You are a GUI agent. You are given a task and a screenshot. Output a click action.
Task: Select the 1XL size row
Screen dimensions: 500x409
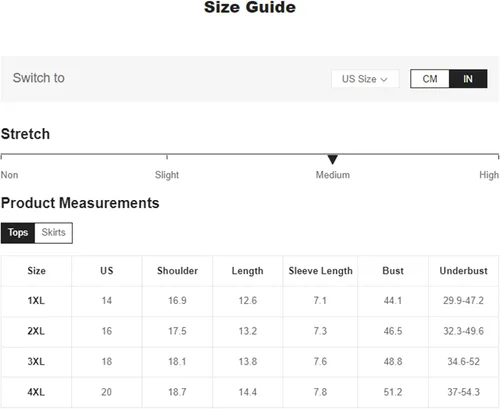tap(250, 301)
